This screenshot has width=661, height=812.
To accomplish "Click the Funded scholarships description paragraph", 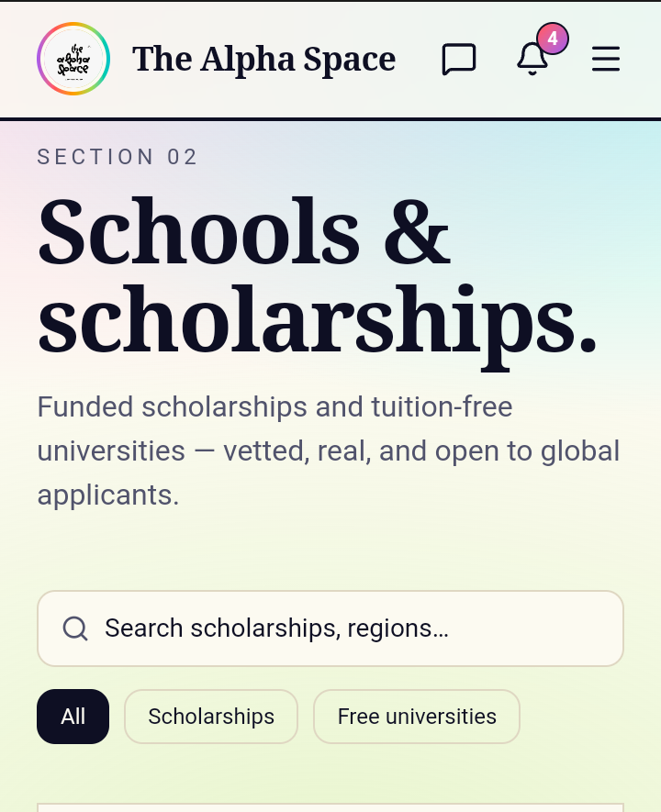I will [x=329, y=450].
